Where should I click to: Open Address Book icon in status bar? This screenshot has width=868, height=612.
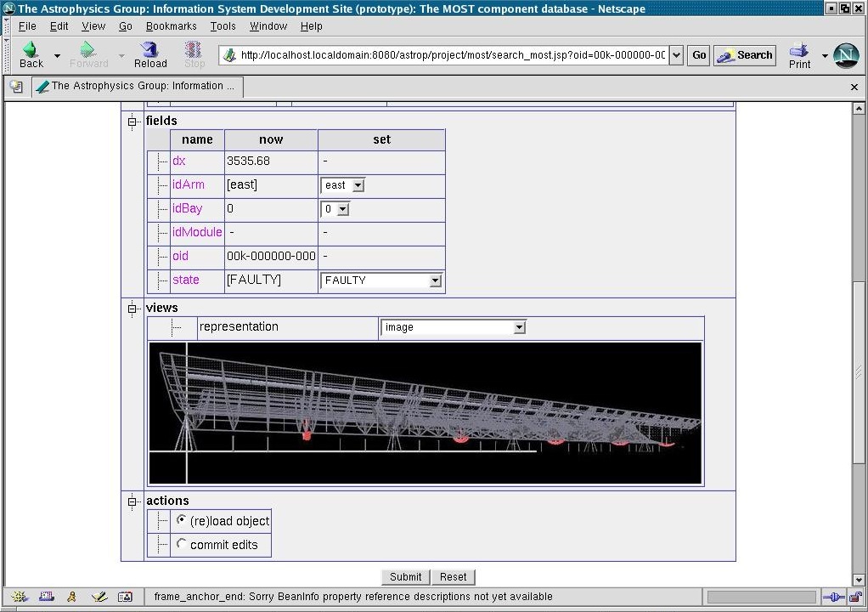[x=125, y=597]
